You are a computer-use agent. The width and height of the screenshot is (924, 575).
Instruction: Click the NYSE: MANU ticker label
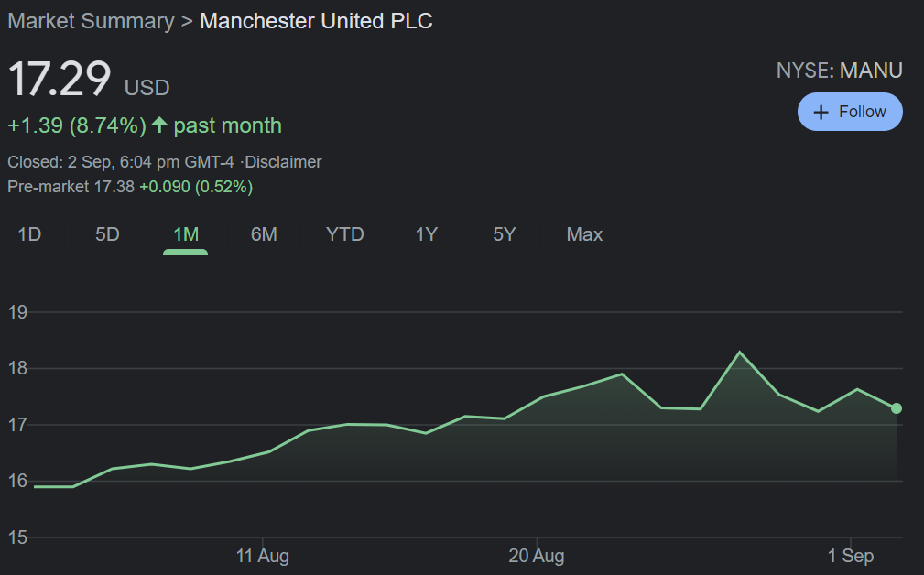[839, 71]
